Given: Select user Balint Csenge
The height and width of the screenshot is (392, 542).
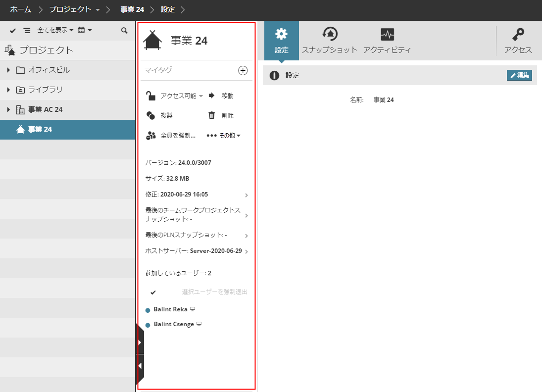Looking at the screenshot, I should [174, 324].
